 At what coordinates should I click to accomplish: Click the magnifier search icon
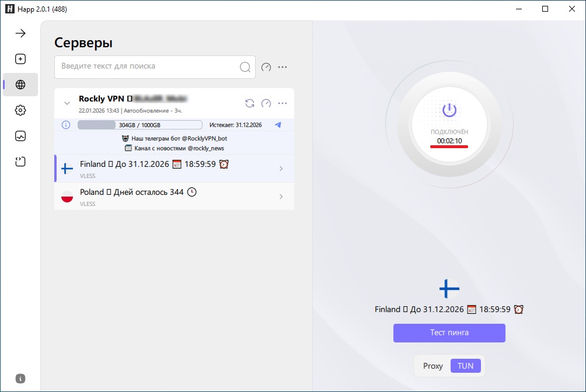click(245, 67)
